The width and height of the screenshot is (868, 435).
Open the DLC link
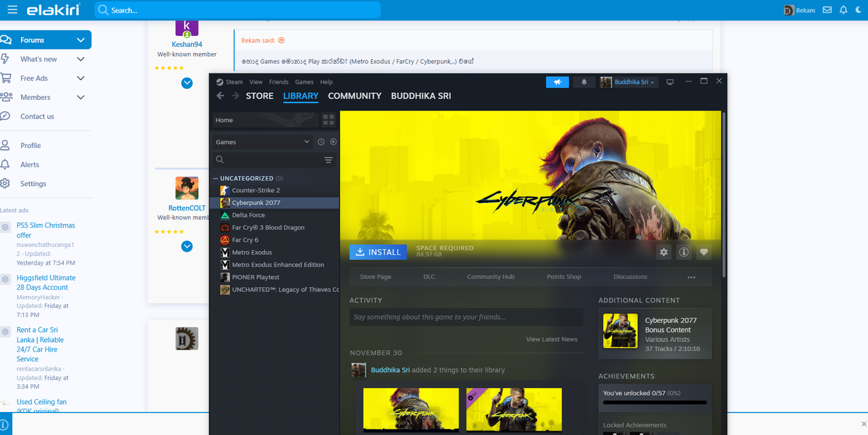pos(429,277)
